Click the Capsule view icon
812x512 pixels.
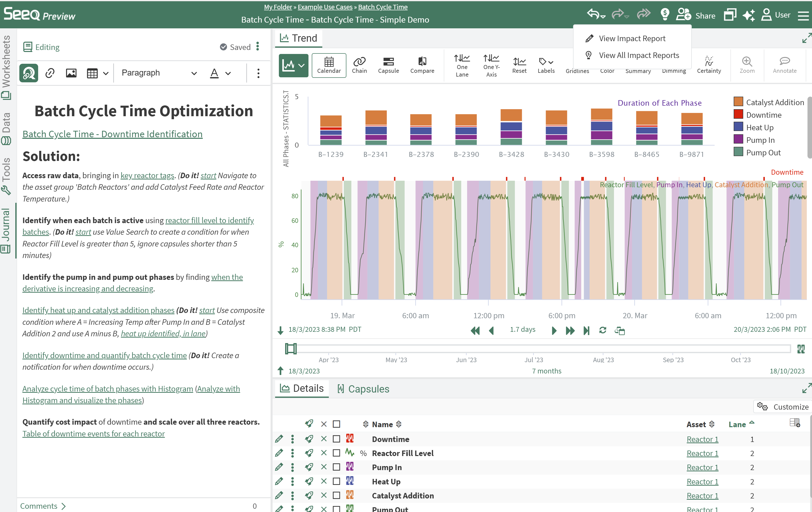click(388, 65)
